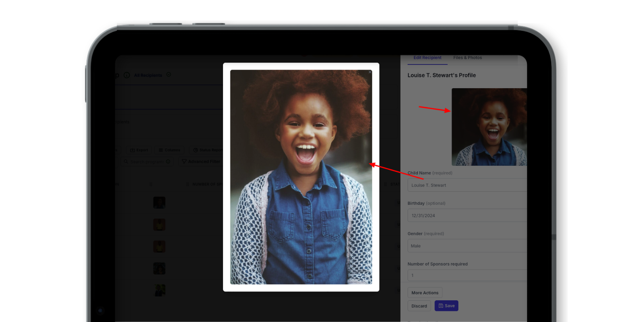Expand the More Actions menu
644x322 pixels.
tap(425, 293)
